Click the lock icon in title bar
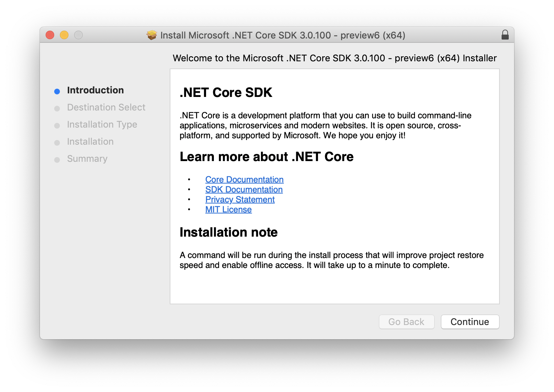 click(505, 35)
